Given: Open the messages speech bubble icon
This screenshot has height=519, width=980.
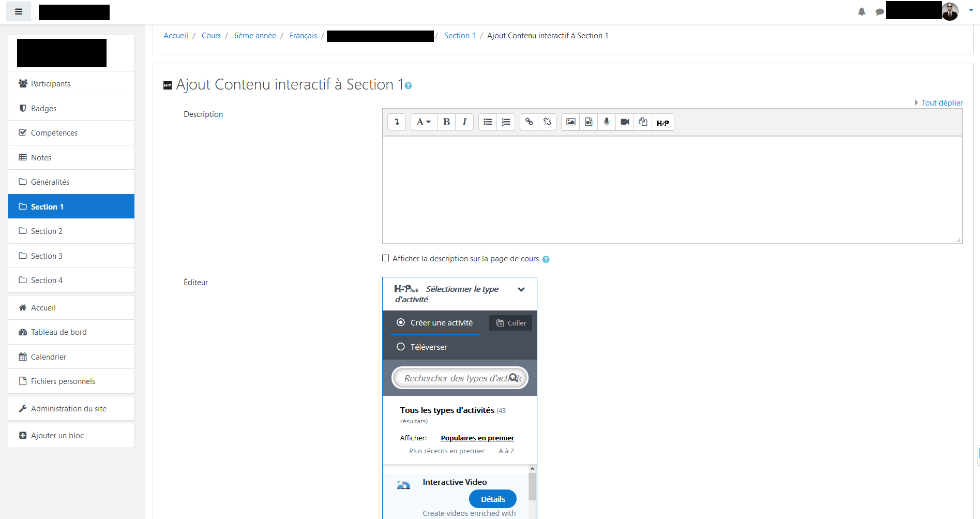Looking at the screenshot, I should pos(879,11).
